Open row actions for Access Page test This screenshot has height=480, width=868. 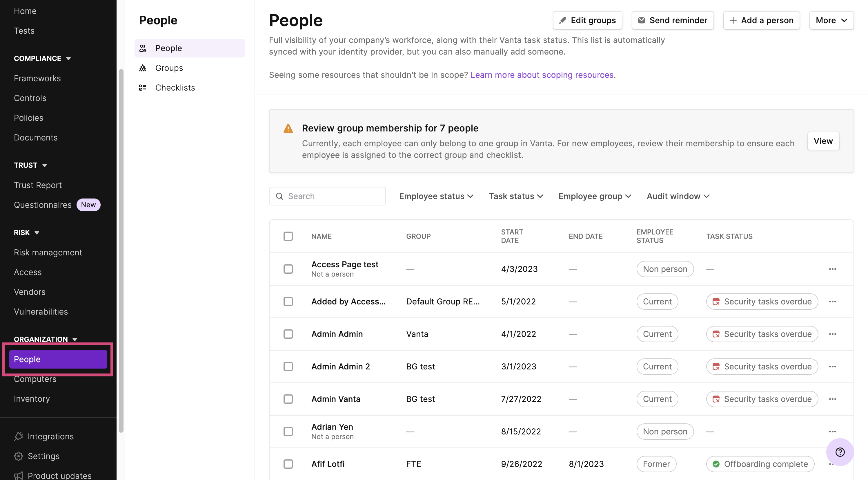[832, 269]
